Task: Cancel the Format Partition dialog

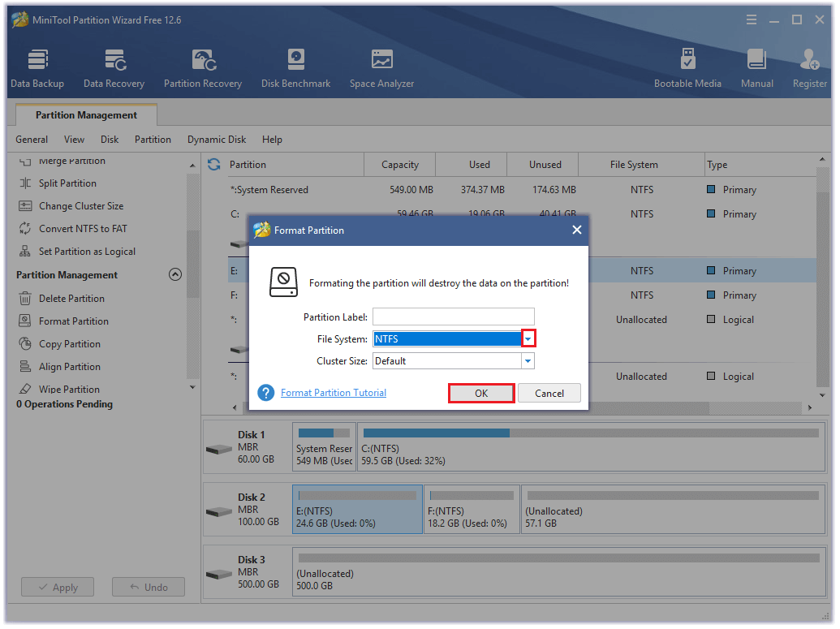Action: [549, 392]
